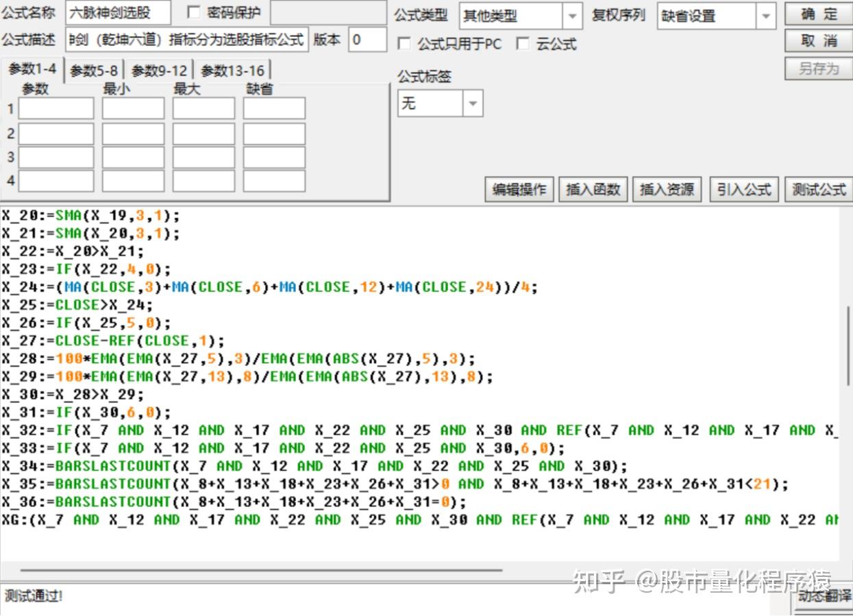Open the 公式标签 dropdown showing 无

pyautogui.click(x=440, y=103)
